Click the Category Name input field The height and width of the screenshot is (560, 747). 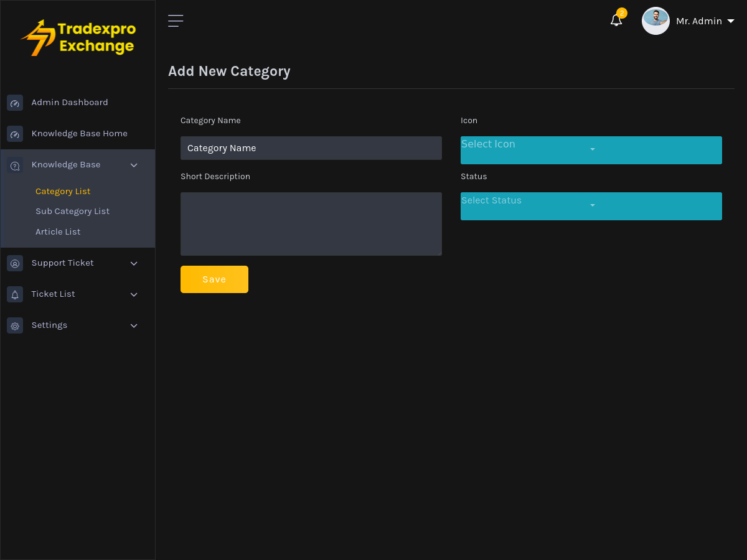pyautogui.click(x=311, y=148)
